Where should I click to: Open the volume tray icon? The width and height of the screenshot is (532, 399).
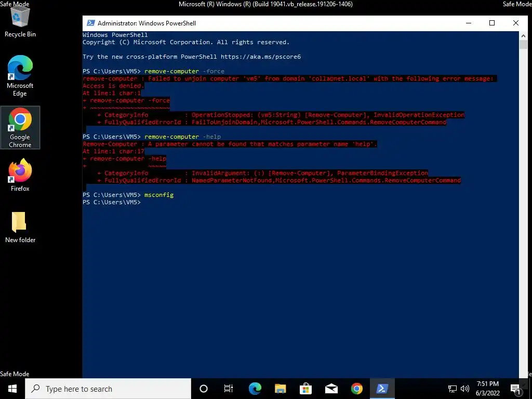(x=465, y=389)
